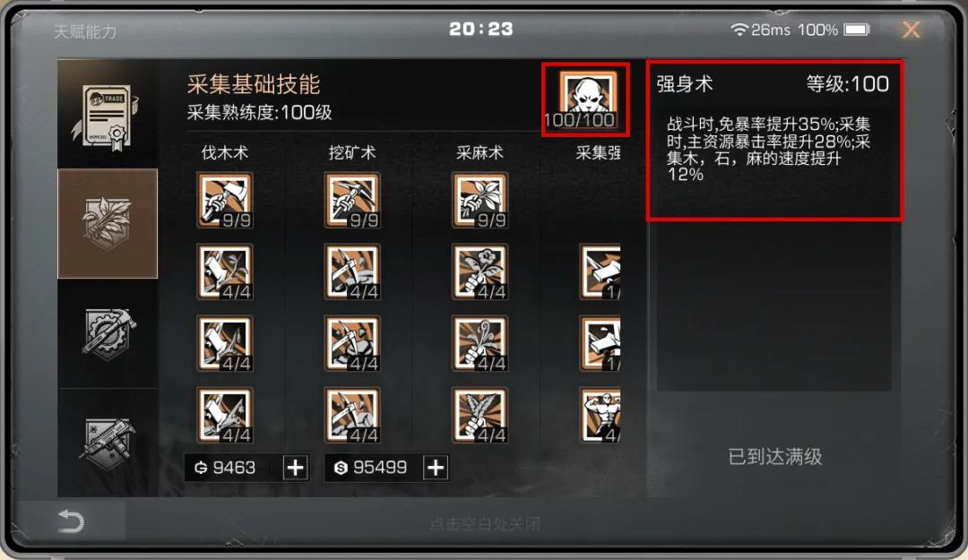
Task: Switch to the gathering leaf badge tab
Action: pos(108,223)
